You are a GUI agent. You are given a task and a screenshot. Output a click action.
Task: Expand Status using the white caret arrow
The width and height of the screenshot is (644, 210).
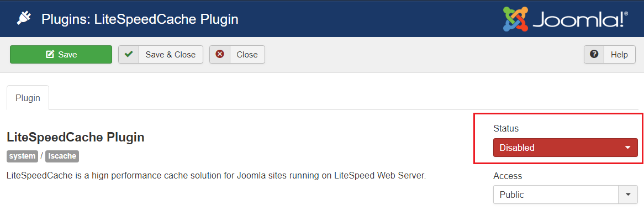(627, 148)
